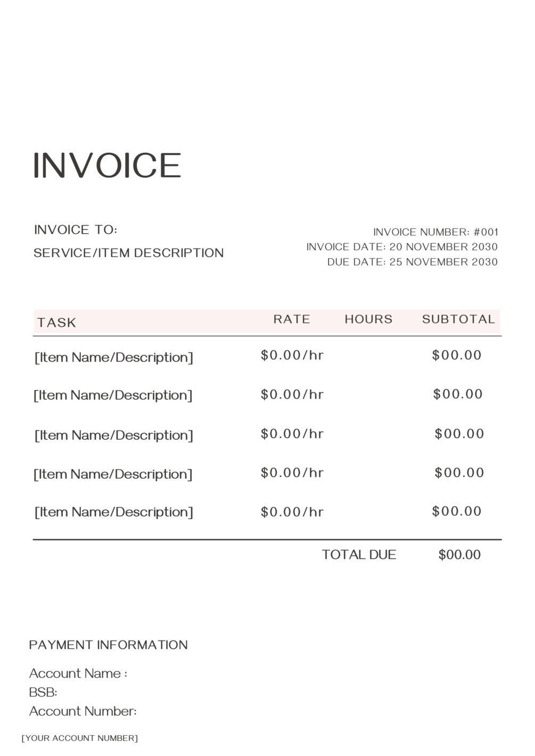Select the TOTAL DUE label
Screen dimensions: 535x756
(359, 555)
